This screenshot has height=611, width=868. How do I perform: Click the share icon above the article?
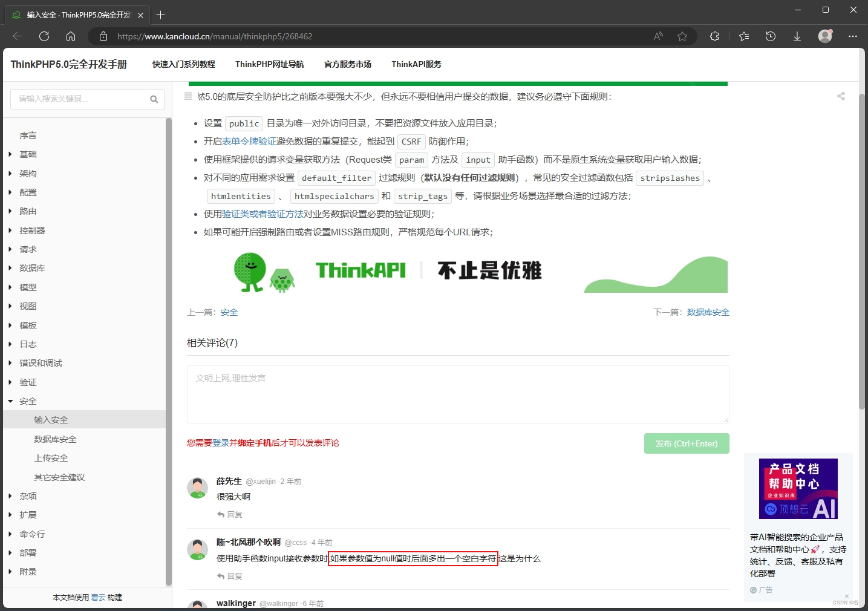[x=841, y=96]
